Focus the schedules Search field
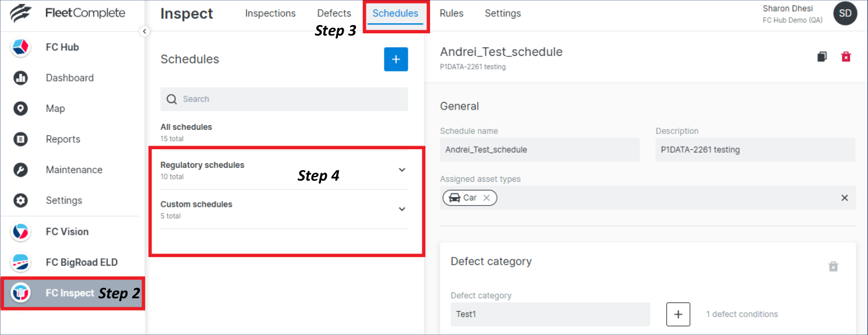Image resolution: width=868 pixels, height=335 pixels. (284, 99)
